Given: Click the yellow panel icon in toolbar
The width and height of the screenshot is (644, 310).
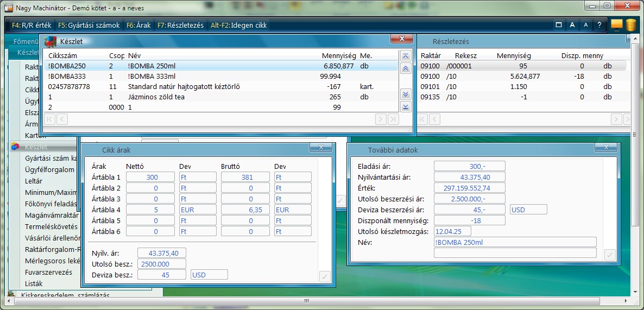Looking at the screenshot, I should click(616, 24).
